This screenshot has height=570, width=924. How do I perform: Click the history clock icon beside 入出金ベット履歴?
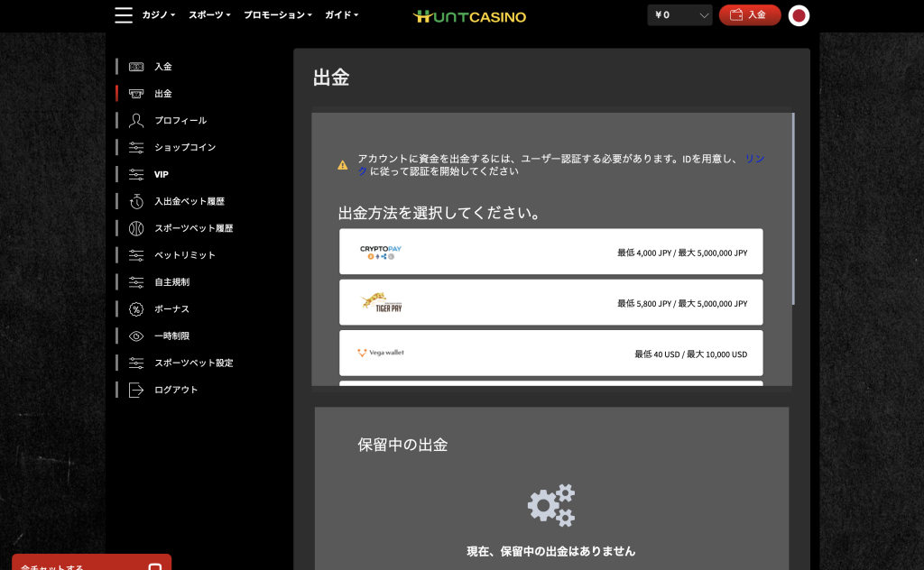click(136, 201)
